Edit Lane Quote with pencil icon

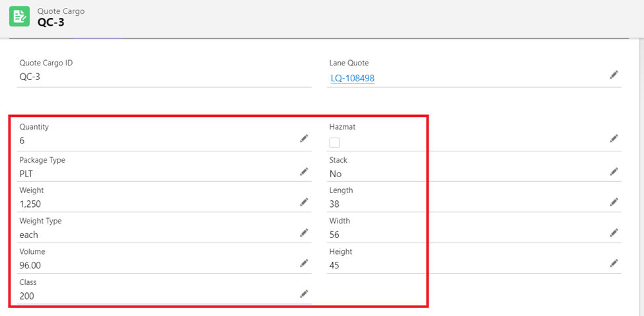(x=614, y=75)
